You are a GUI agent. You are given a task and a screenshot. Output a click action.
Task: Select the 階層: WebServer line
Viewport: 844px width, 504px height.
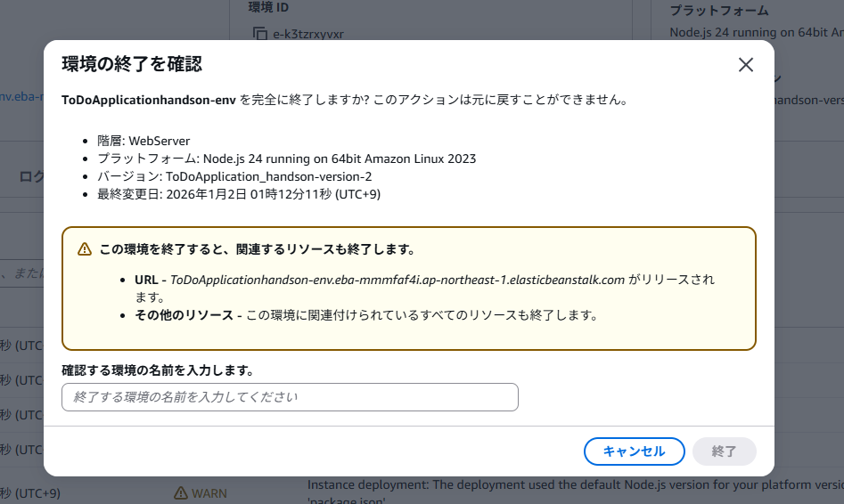click(x=143, y=141)
